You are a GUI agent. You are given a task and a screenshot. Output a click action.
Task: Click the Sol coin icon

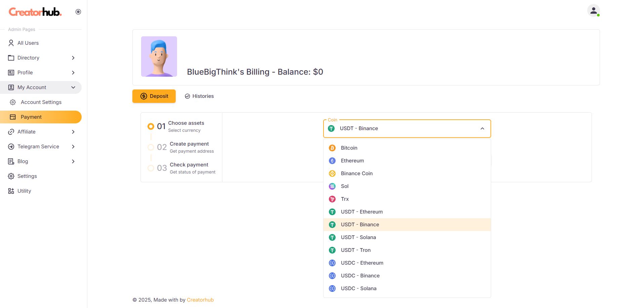pos(332,186)
